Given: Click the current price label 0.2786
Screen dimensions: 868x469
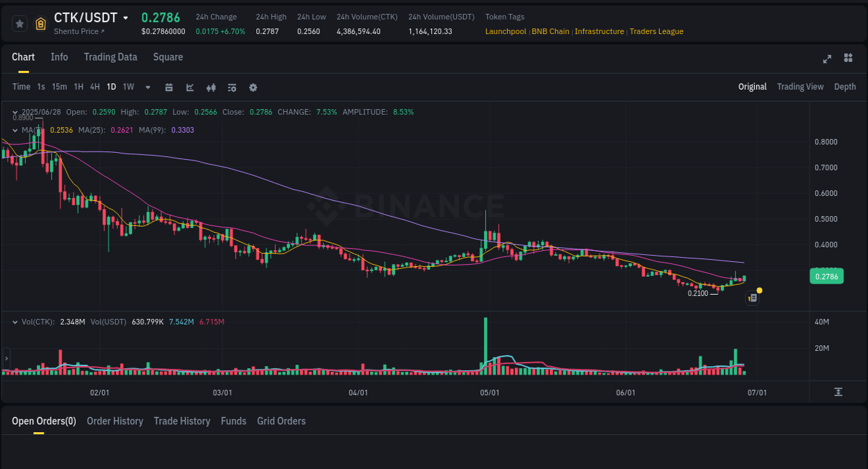Looking at the screenshot, I should point(826,276).
